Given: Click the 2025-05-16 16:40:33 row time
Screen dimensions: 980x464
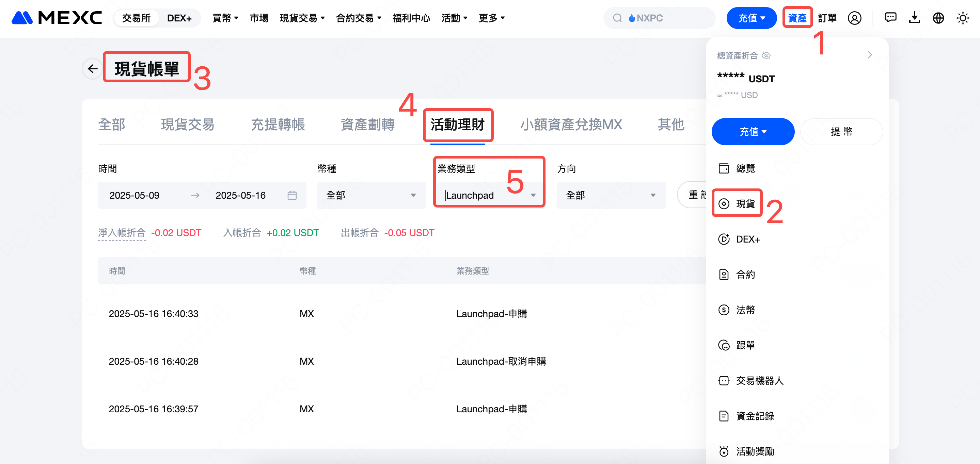Looking at the screenshot, I should (x=153, y=314).
